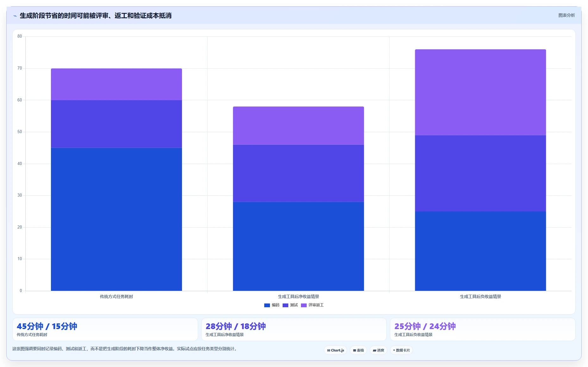Viewport: 588px width, 367px height.
Task: Toggle the 测试 legend series
Action: coord(290,305)
